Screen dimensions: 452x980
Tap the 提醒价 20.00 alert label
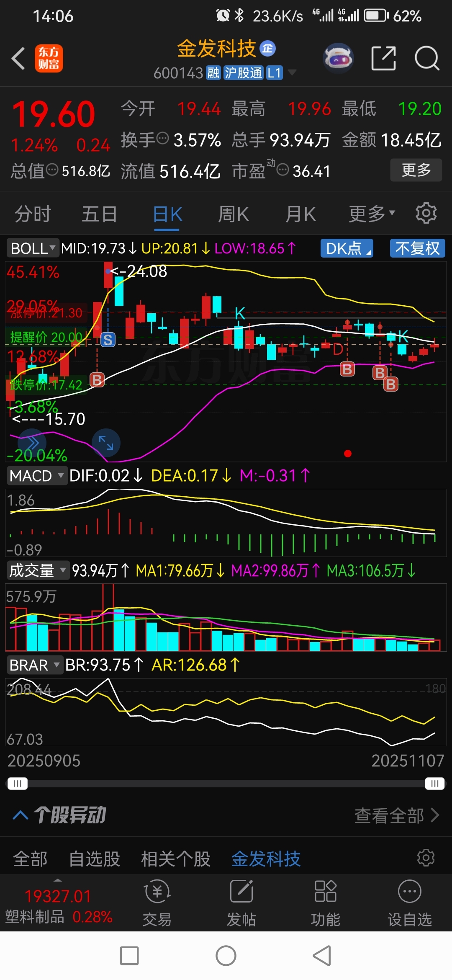tap(46, 337)
